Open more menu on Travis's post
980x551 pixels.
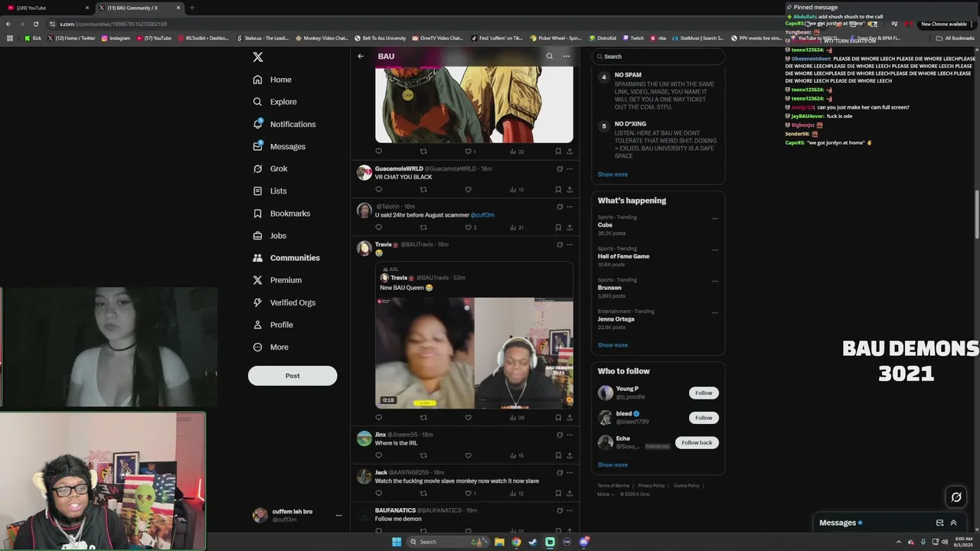coord(570,245)
